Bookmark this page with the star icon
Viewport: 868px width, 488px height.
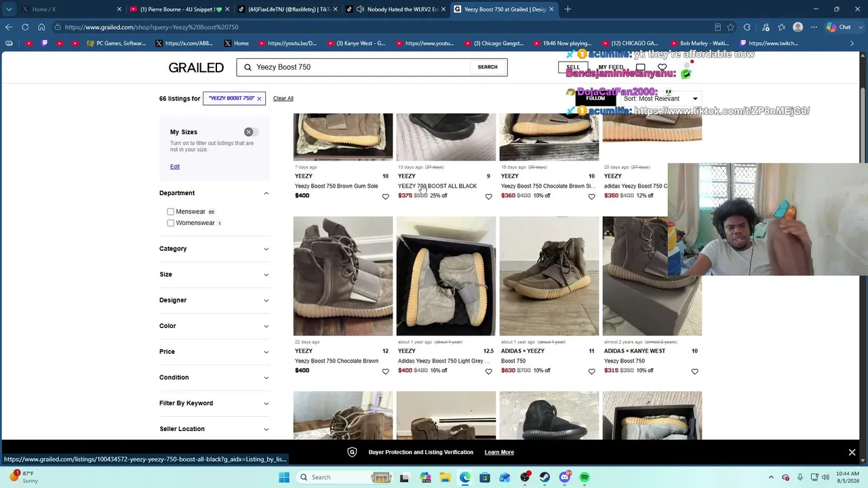(730, 27)
